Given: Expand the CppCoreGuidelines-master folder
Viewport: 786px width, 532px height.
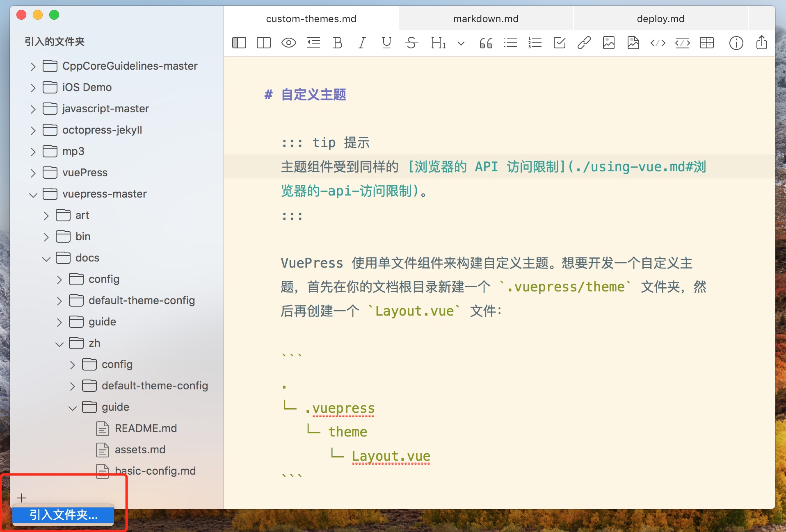Looking at the screenshot, I should (x=33, y=66).
